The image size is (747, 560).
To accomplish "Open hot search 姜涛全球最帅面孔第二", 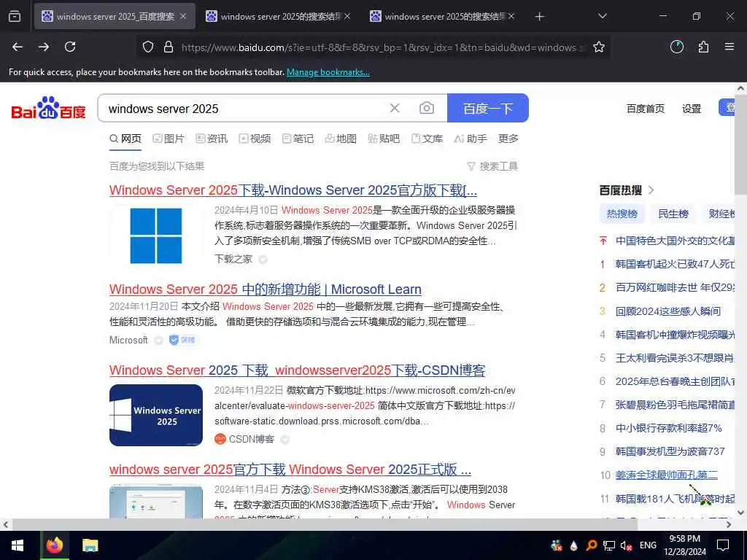I will coord(667,475).
